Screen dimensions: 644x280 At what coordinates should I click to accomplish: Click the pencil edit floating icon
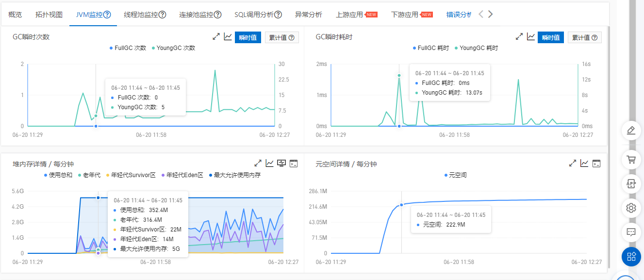631,130
